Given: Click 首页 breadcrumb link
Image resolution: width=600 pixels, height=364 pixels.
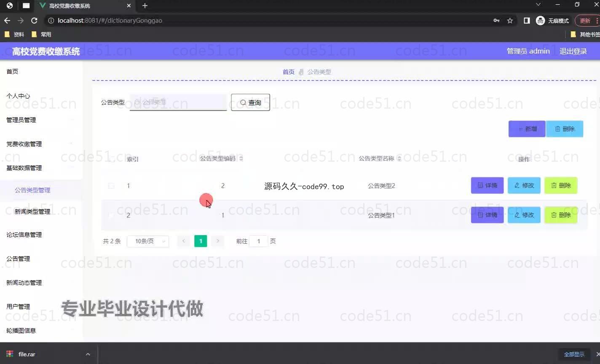Looking at the screenshot, I should point(289,72).
